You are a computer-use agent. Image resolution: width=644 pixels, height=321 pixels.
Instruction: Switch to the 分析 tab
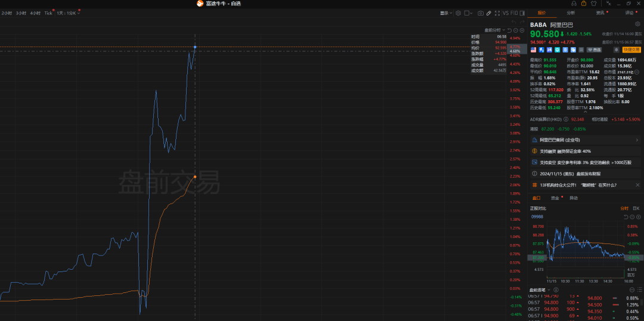click(x=571, y=13)
